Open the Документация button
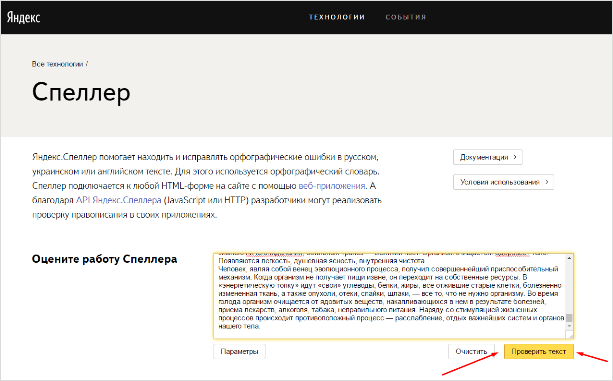This screenshot has height=381, width=613. [488, 157]
